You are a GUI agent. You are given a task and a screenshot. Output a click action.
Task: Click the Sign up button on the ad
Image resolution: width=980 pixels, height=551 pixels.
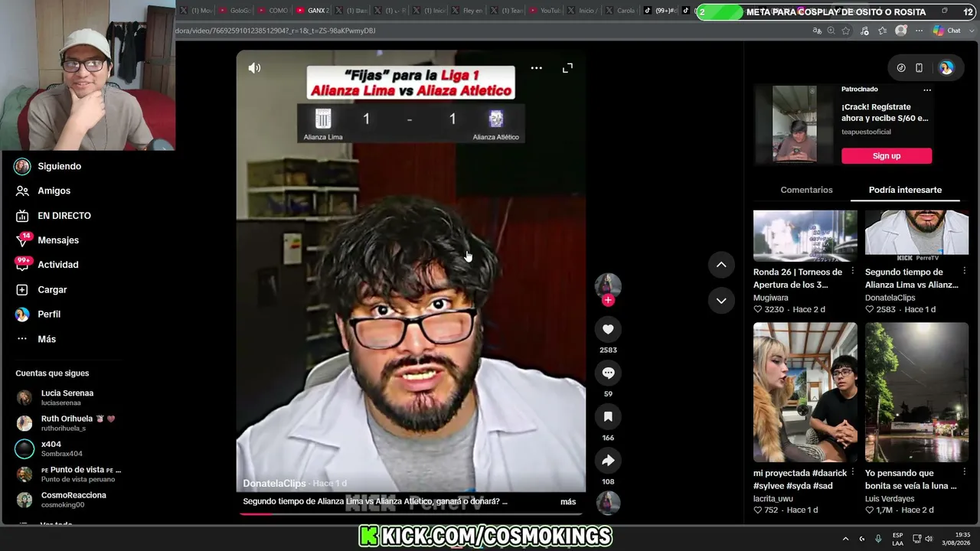[x=887, y=156]
